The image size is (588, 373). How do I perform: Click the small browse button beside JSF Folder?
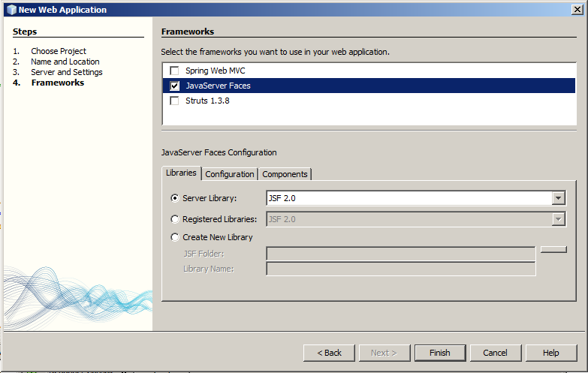pos(553,250)
